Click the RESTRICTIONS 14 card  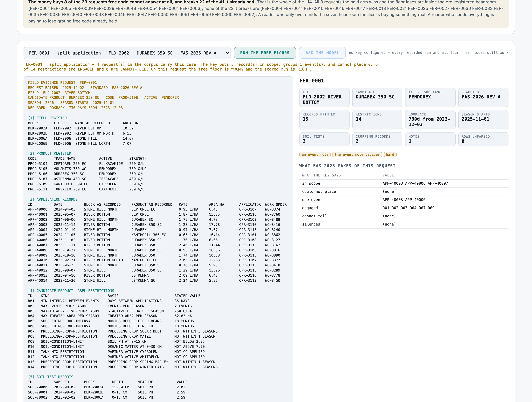click(377, 120)
